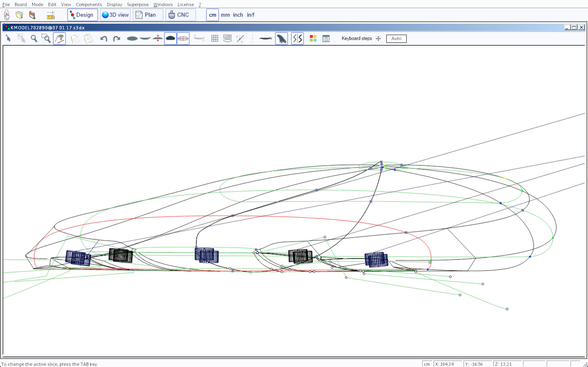The image size is (588, 367).
Task: Show the rocker profile view icon
Action: pyautogui.click(x=145, y=39)
